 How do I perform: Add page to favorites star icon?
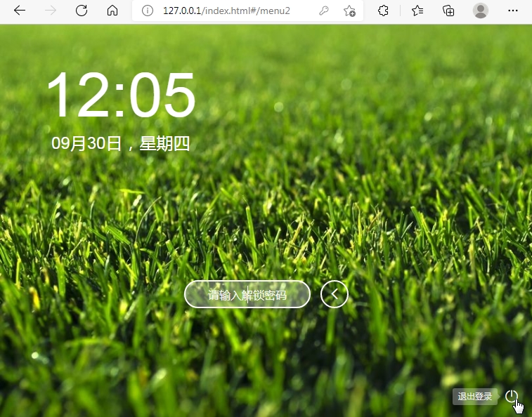tap(349, 11)
